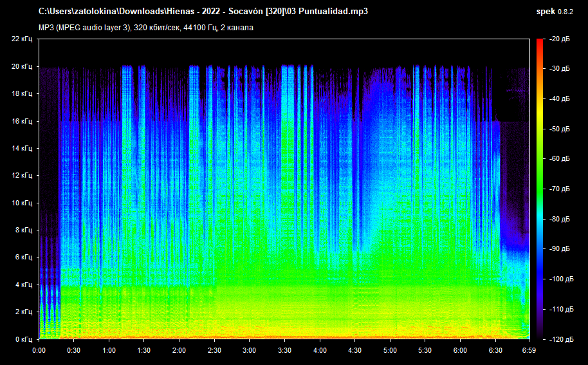Click the -70 дБ scale label

click(x=560, y=189)
